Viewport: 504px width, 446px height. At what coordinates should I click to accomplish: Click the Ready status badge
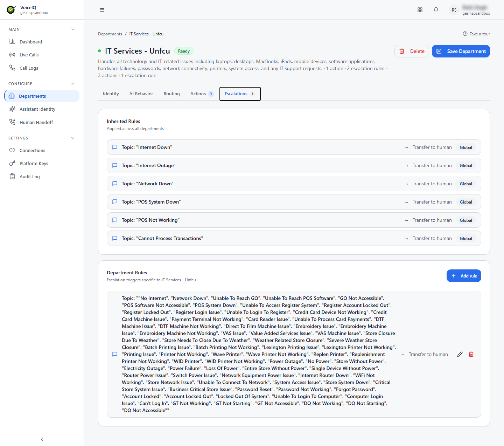click(184, 51)
